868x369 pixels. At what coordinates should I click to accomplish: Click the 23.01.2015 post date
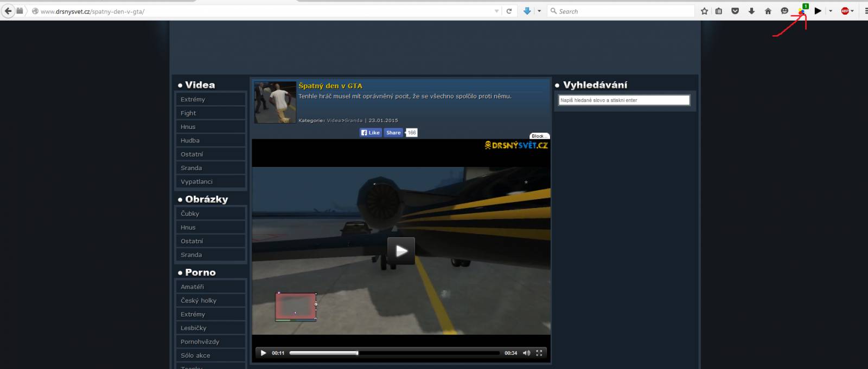[383, 120]
